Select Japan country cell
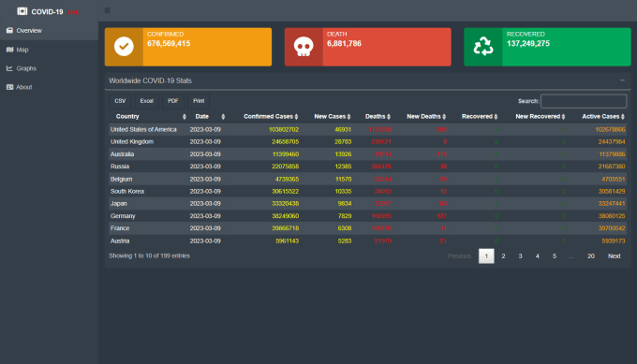 [x=119, y=203]
